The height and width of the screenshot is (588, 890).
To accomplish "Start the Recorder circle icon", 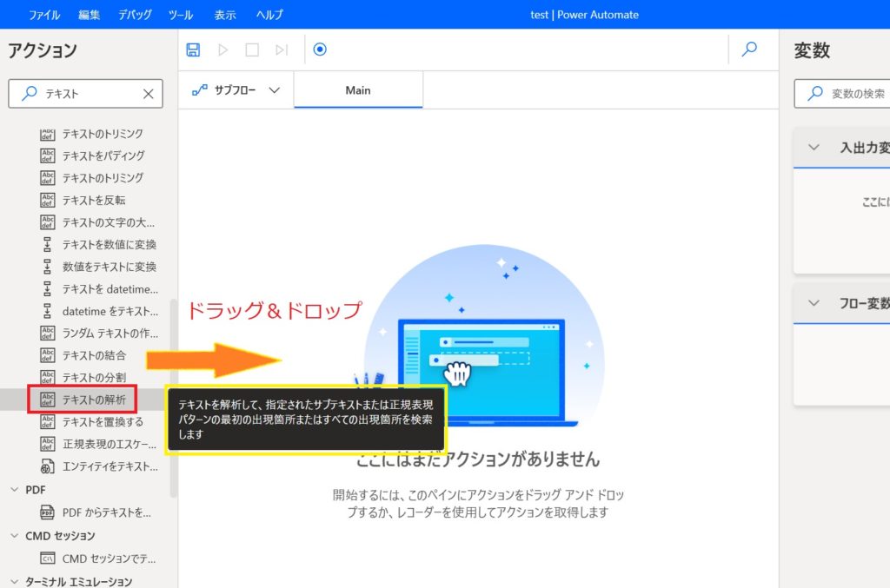I will coord(320,50).
